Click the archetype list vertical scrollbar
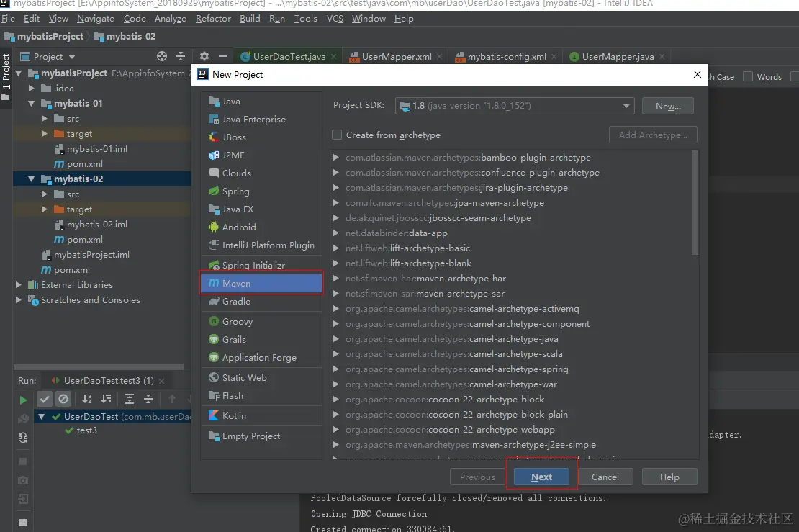 [x=695, y=203]
